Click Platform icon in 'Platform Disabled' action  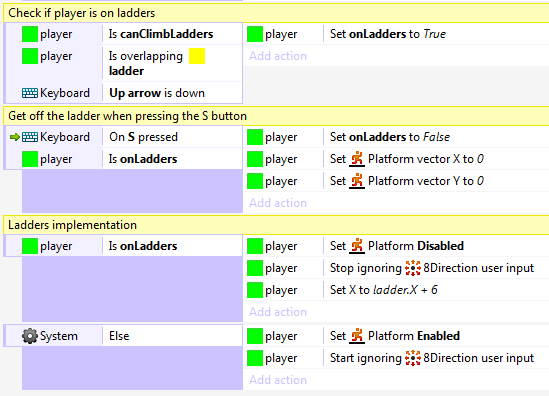click(357, 246)
